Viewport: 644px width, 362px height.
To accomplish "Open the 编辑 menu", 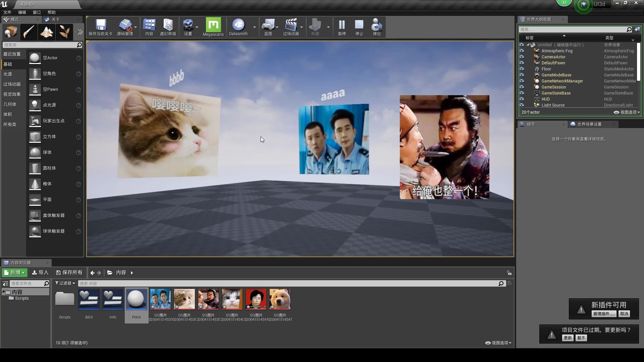I will pyautogui.click(x=21, y=12).
